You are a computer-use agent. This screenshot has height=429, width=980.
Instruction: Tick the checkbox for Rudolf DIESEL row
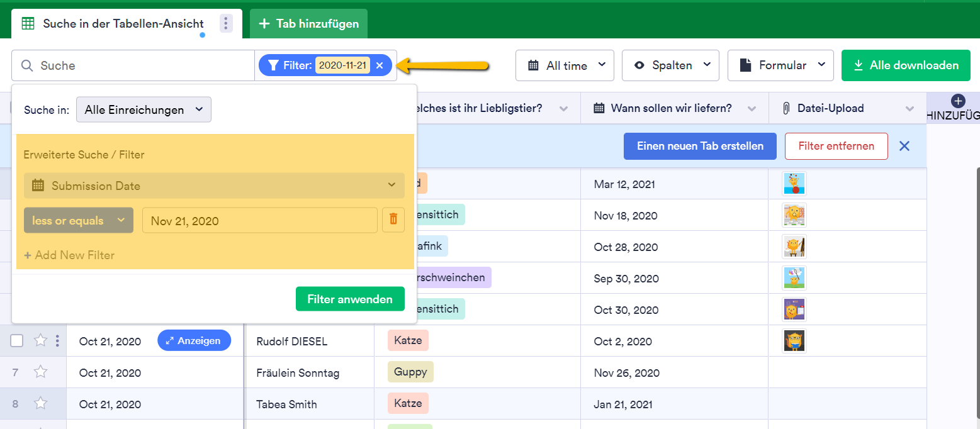pyautogui.click(x=17, y=341)
